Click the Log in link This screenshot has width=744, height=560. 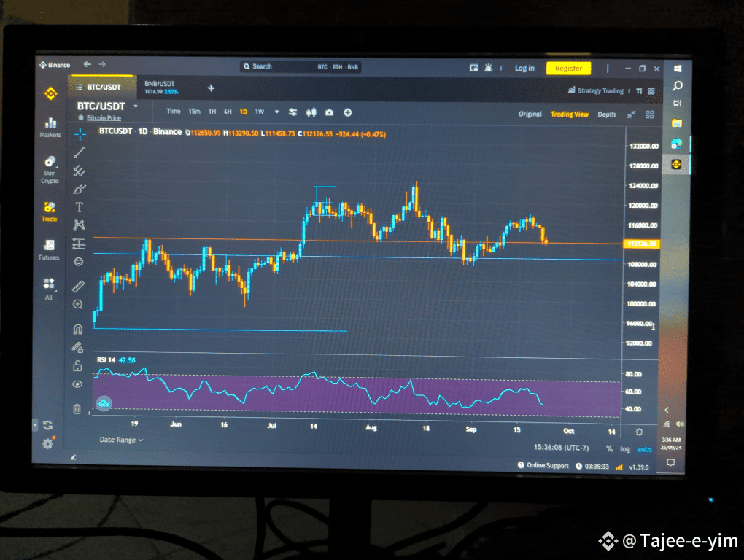click(x=524, y=69)
